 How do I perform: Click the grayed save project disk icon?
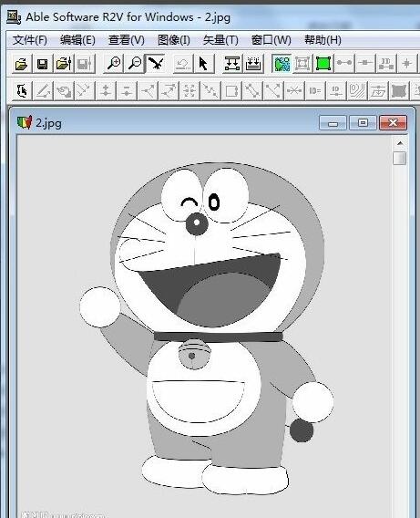point(85,64)
